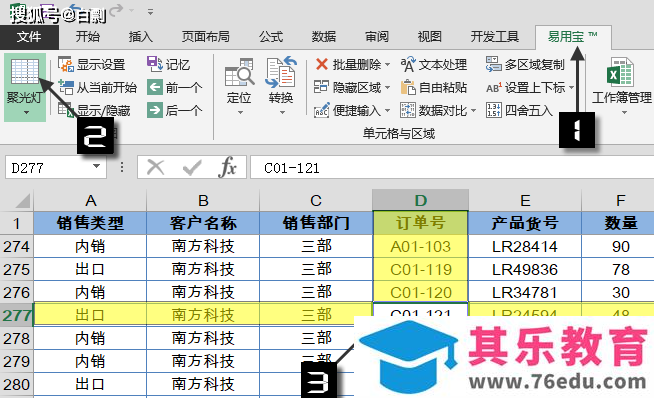Click cell LR34781
This screenshot has height=398, width=654.
click(525, 292)
